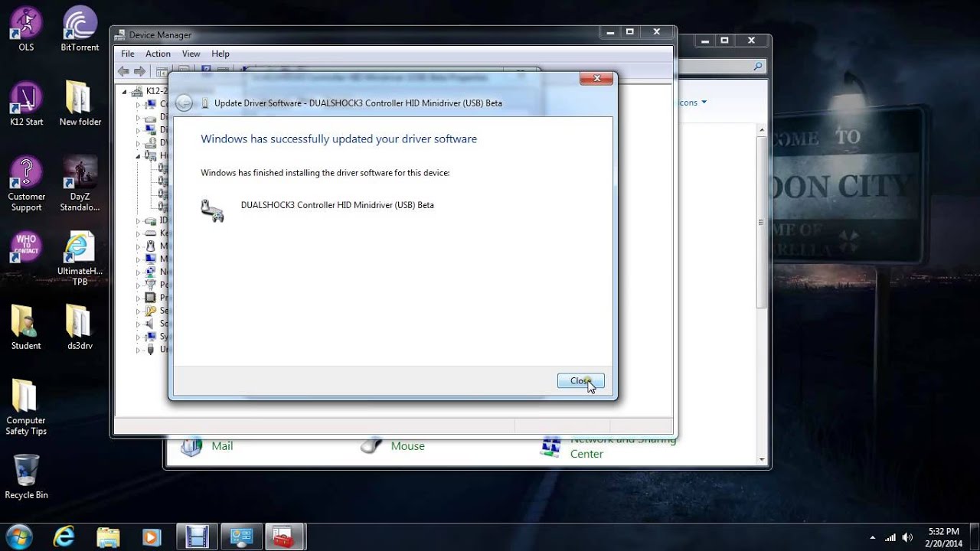Expand the DVD/CD-ROM drives node

tap(139, 143)
